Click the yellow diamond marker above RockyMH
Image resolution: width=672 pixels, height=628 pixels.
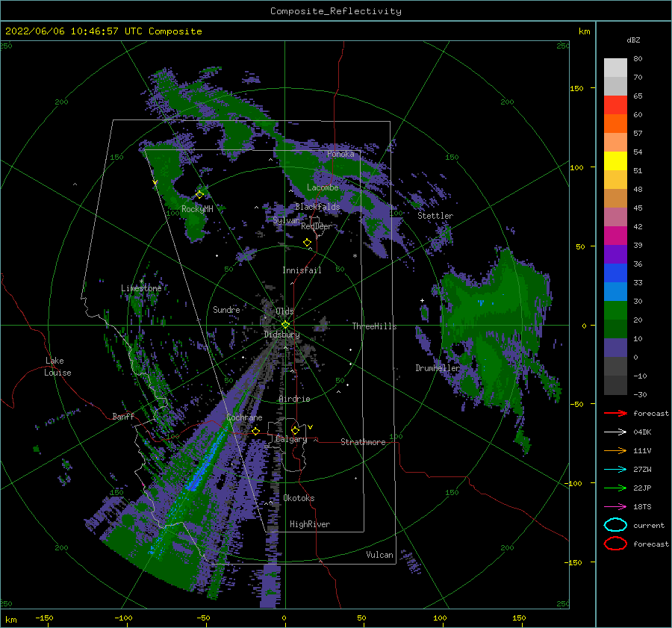click(199, 195)
